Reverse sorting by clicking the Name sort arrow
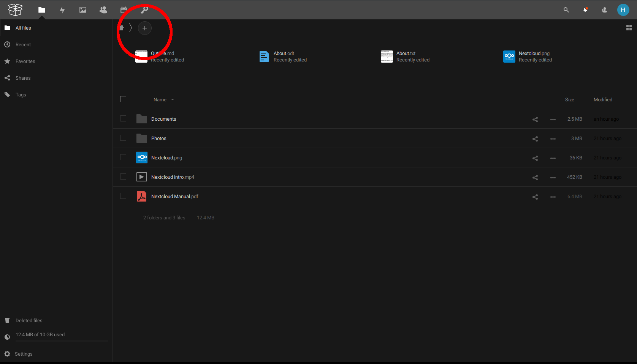The image size is (637, 364). [x=172, y=99]
